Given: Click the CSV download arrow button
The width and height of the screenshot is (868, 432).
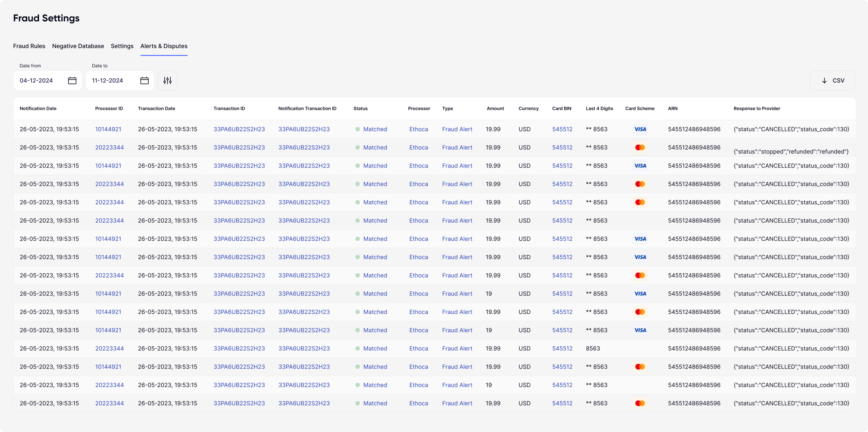Looking at the screenshot, I should point(832,81).
